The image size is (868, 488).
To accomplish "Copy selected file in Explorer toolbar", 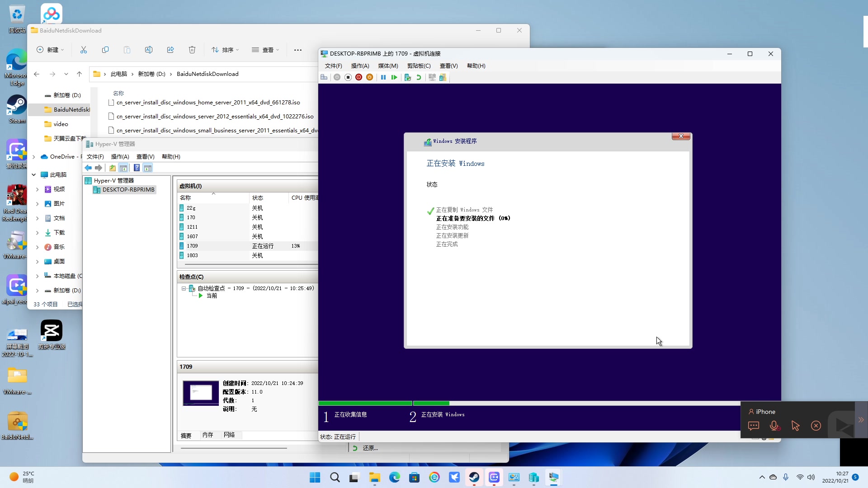I will 105,50.
